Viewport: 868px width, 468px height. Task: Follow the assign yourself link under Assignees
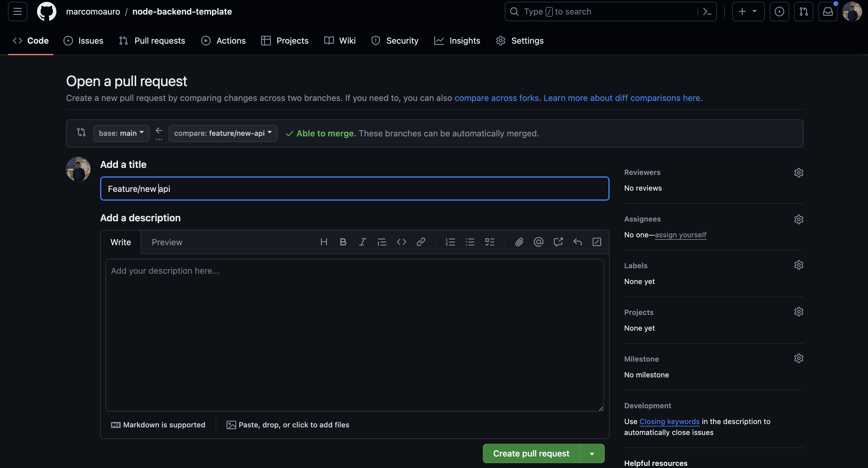[x=681, y=235]
